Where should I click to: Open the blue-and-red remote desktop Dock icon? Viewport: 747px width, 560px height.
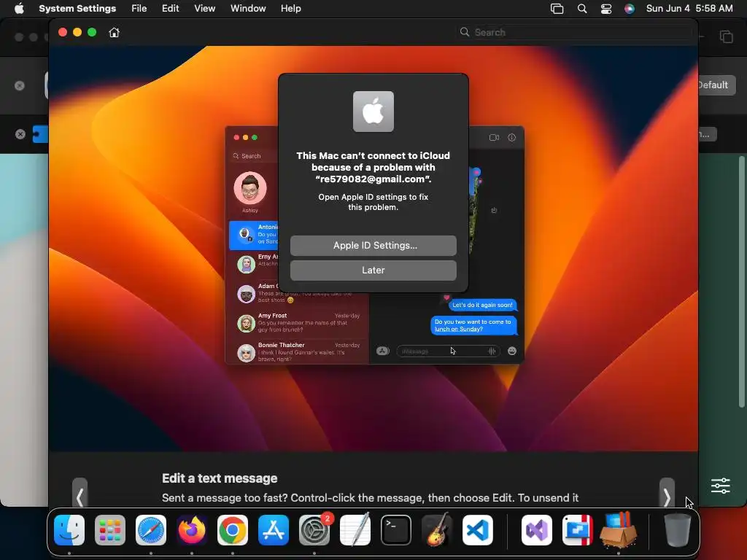[578, 530]
